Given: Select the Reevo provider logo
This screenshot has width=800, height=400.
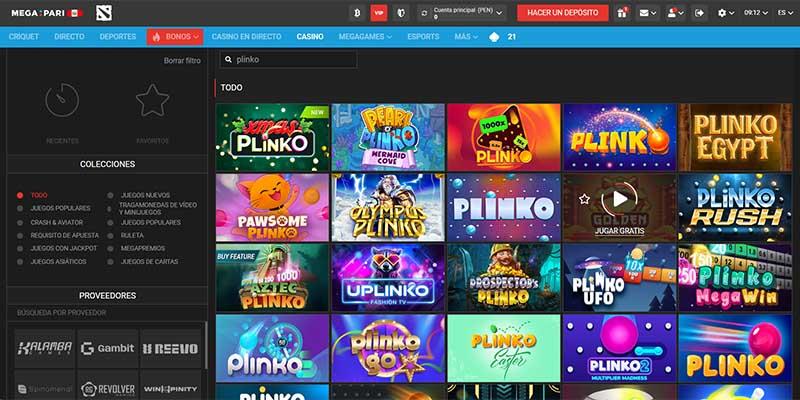Looking at the screenshot, I should click(x=170, y=348).
